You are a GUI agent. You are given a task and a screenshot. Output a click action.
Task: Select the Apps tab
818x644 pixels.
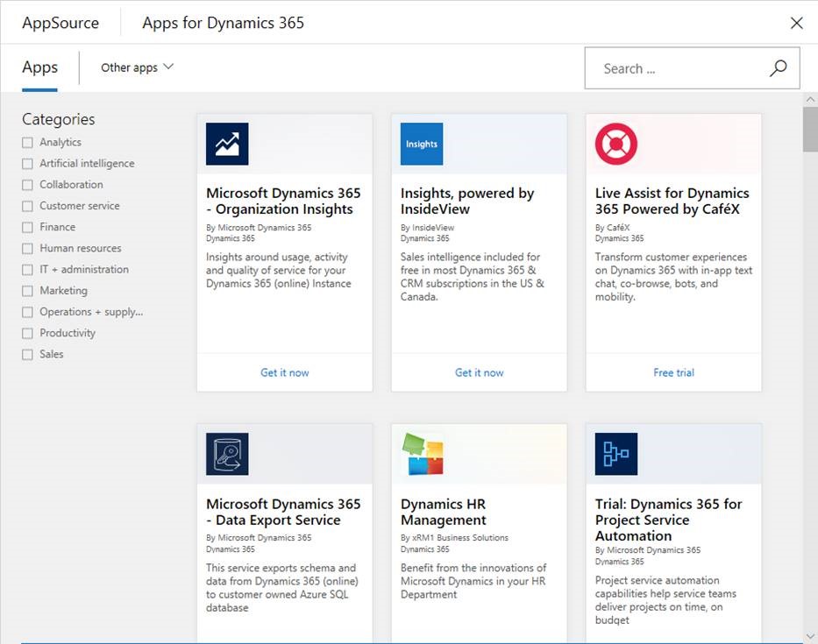point(39,67)
